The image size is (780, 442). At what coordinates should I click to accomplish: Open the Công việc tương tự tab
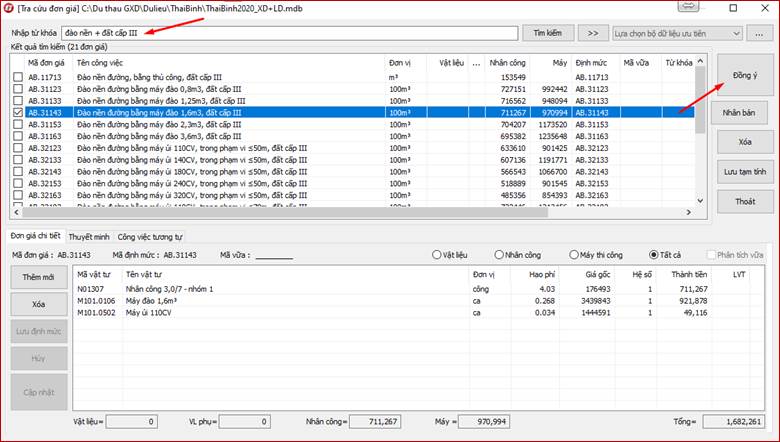point(150,237)
